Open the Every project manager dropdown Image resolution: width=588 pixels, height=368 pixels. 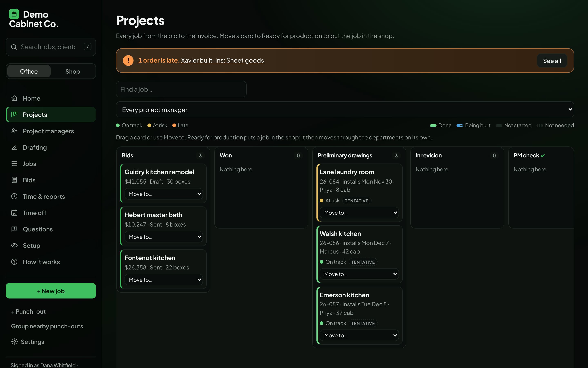345,110
